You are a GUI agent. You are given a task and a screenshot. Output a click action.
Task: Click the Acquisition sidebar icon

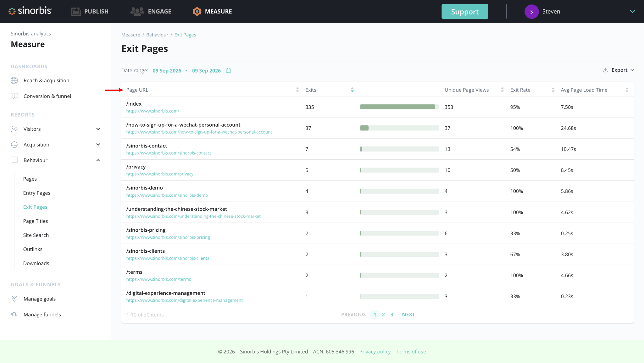pyautogui.click(x=14, y=145)
